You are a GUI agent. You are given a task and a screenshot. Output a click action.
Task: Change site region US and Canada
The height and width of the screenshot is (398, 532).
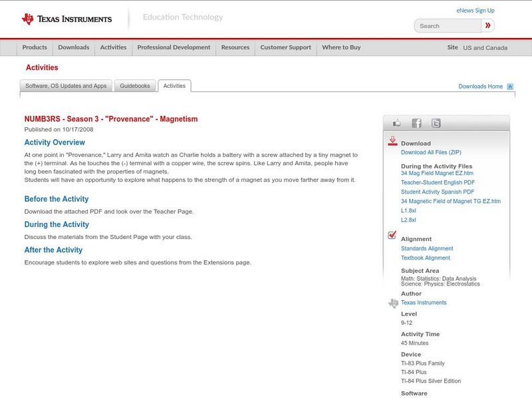[x=485, y=48]
